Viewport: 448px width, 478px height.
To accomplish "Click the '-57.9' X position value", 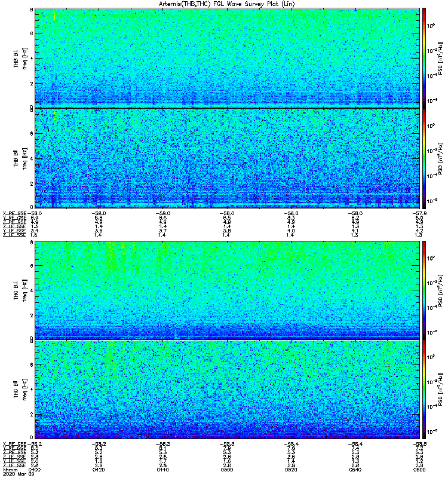I will pos(420,213).
